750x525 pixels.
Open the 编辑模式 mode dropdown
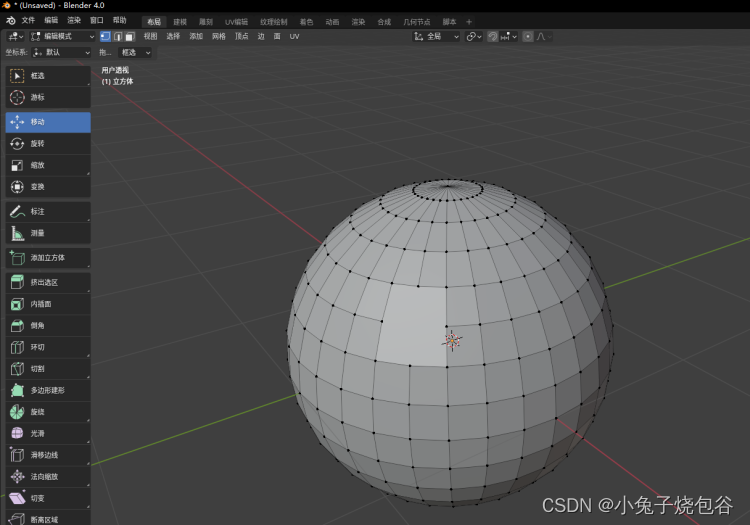pos(62,36)
